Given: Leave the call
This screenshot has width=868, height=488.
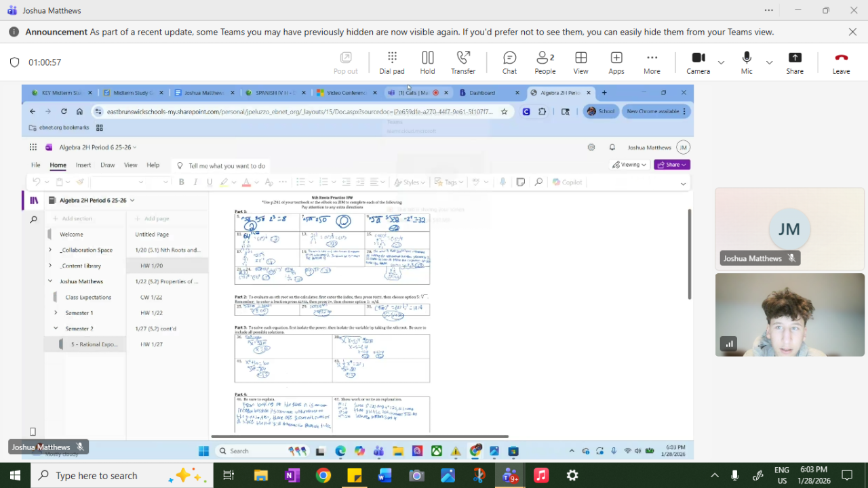Looking at the screenshot, I should tap(841, 62).
